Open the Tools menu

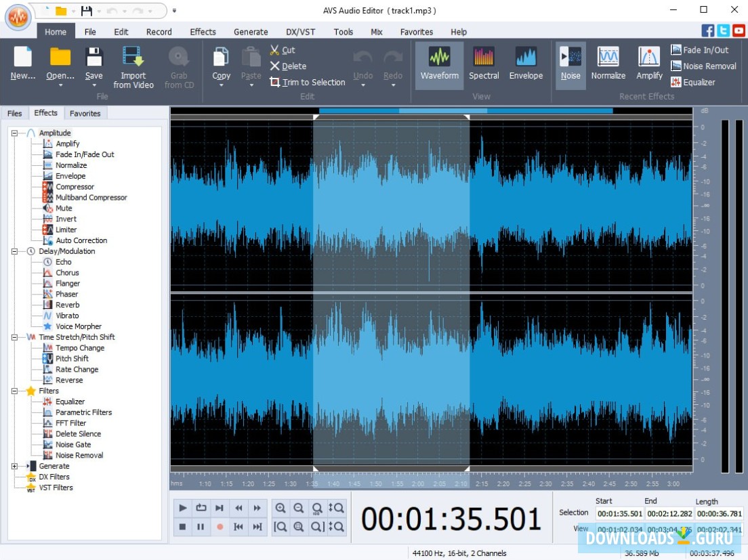344,32
